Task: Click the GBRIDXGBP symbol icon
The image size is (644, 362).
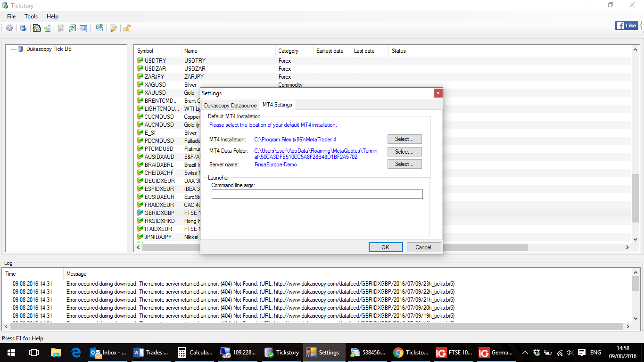Action: tap(140, 213)
